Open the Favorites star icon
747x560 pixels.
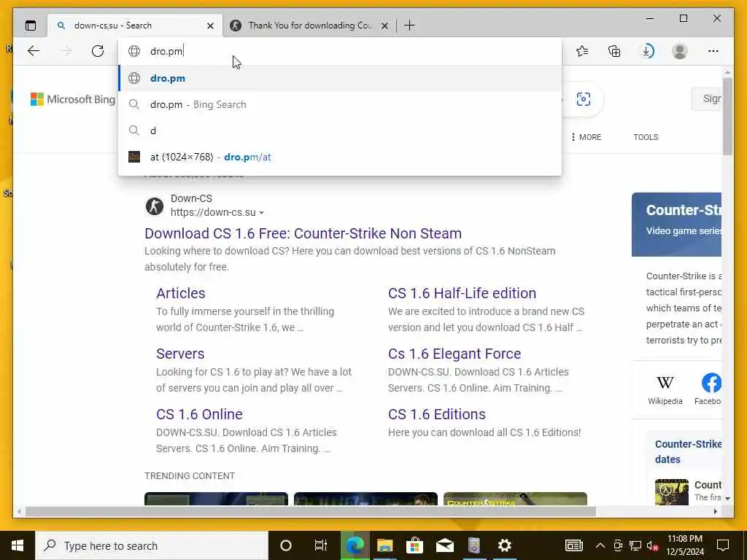[x=582, y=51]
